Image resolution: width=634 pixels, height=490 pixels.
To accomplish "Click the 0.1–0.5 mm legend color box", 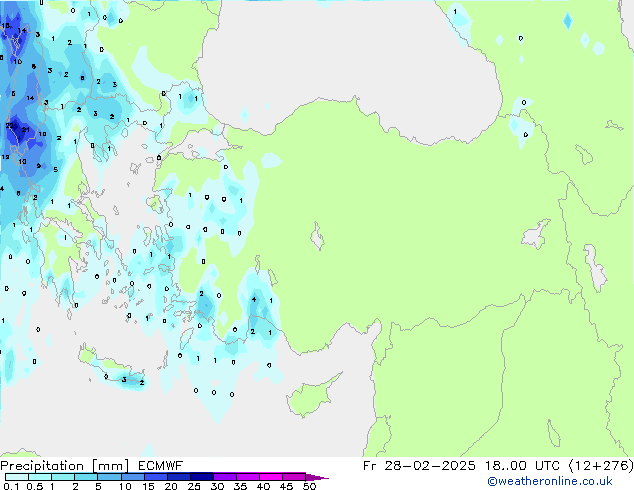I will pos(17,477).
